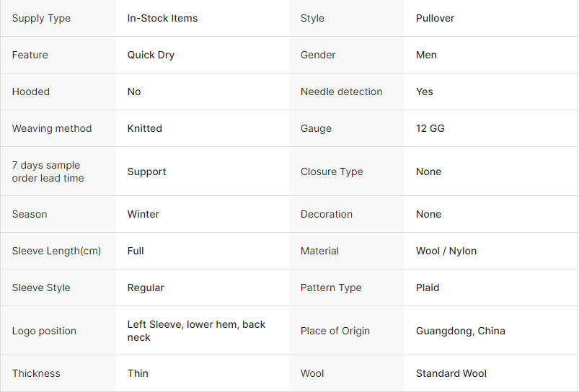The width and height of the screenshot is (579, 392).
Task: Click the Wool / Nylon material value
Action: [446, 251]
